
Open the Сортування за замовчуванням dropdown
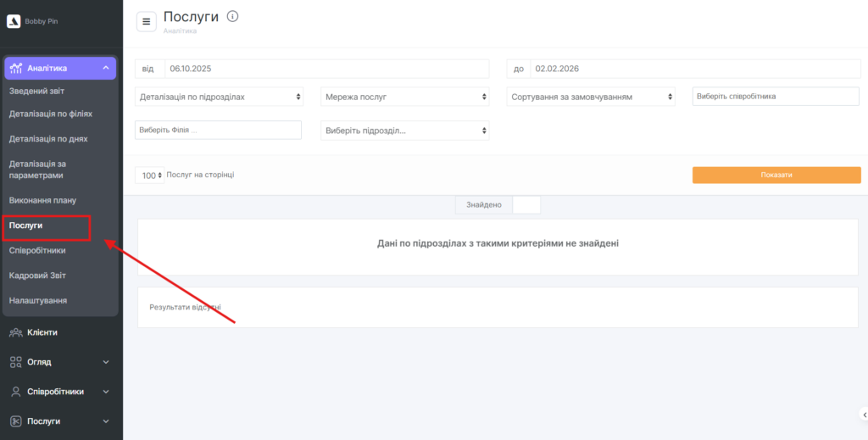pos(591,97)
